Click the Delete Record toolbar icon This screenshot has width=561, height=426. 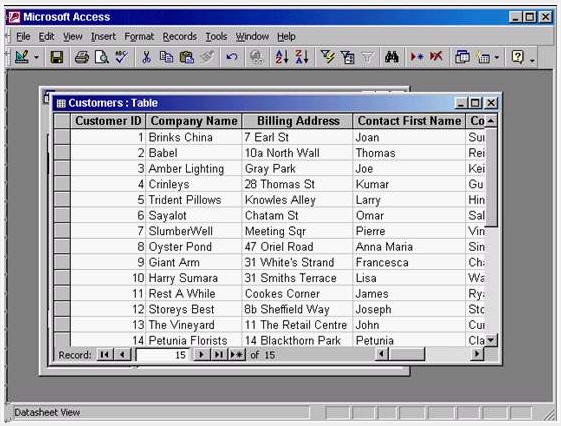coord(436,57)
